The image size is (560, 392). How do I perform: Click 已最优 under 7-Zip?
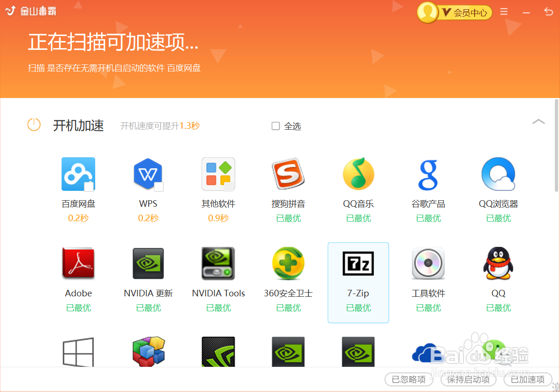(358, 308)
